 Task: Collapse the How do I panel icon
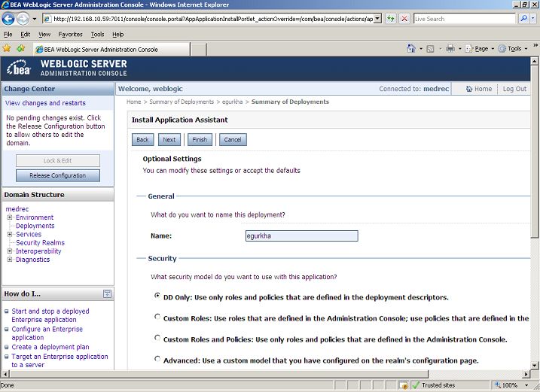[x=108, y=294]
